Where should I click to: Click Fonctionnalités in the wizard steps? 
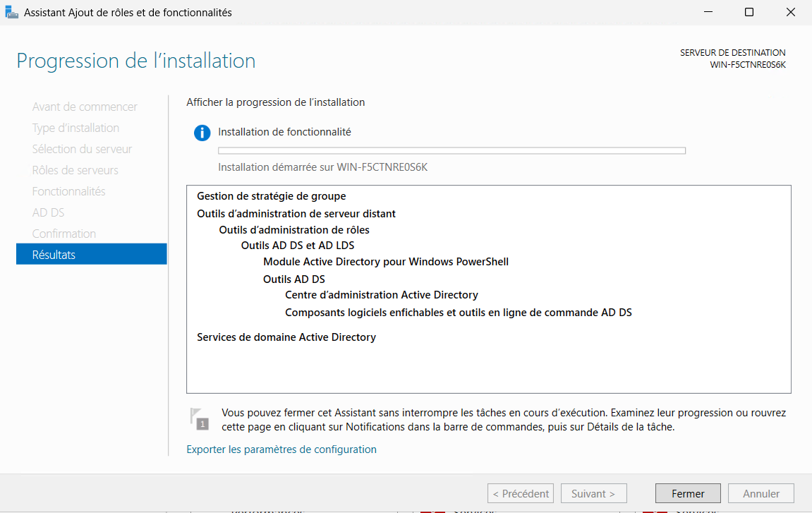coord(68,191)
